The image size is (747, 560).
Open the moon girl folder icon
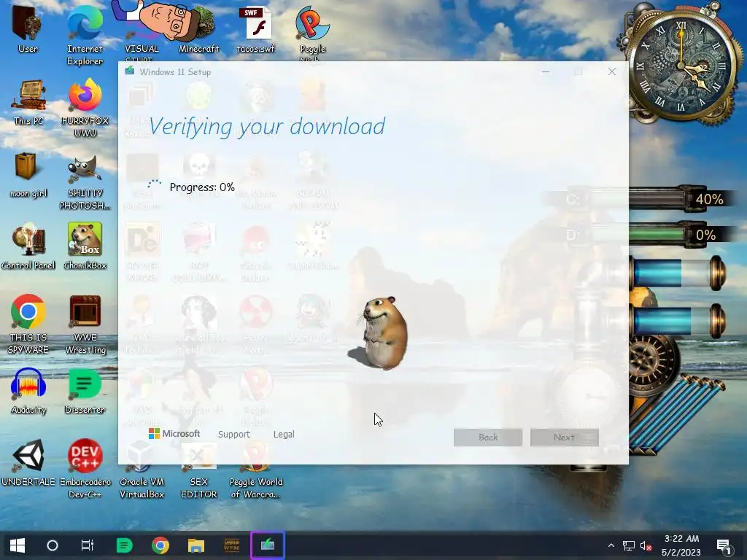click(28, 175)
